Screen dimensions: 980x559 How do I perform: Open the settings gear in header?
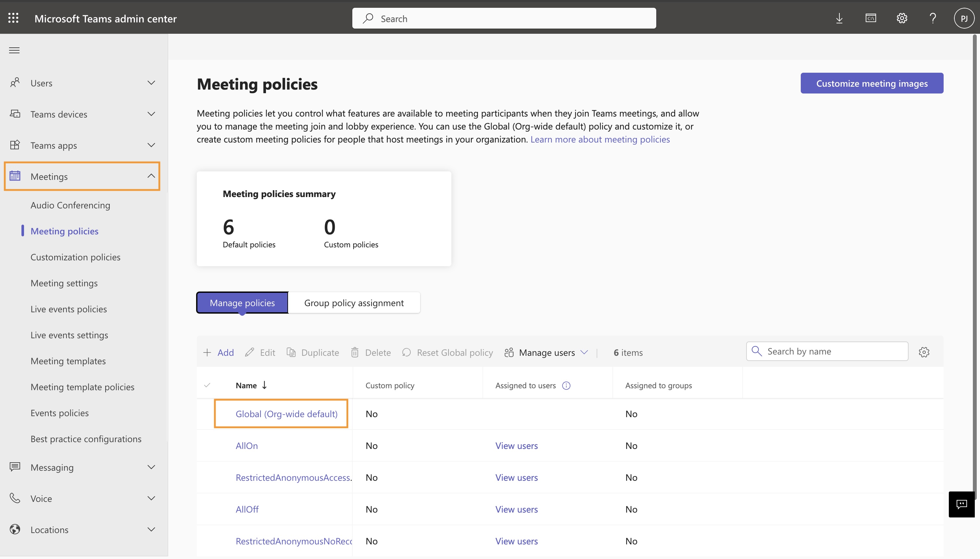click(x=902, y=18)
